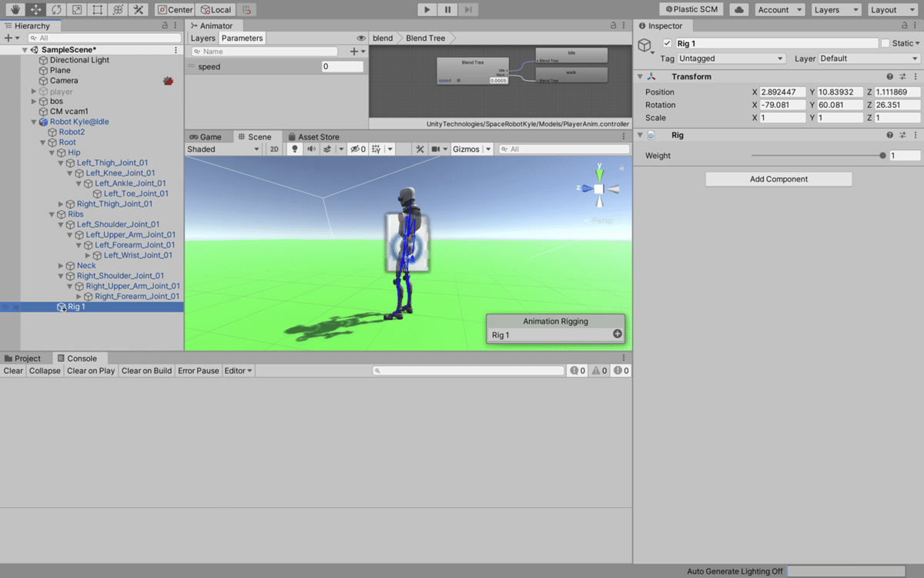Select the Rotate tool
The width and height of the screenshot is (924, 578).
pyautogui.click(x=55, y=9)
